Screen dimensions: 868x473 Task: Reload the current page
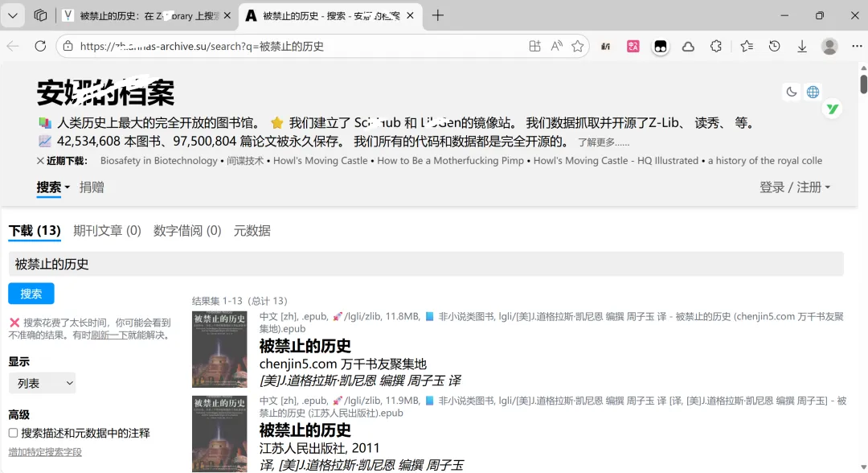tap(40, 46)
